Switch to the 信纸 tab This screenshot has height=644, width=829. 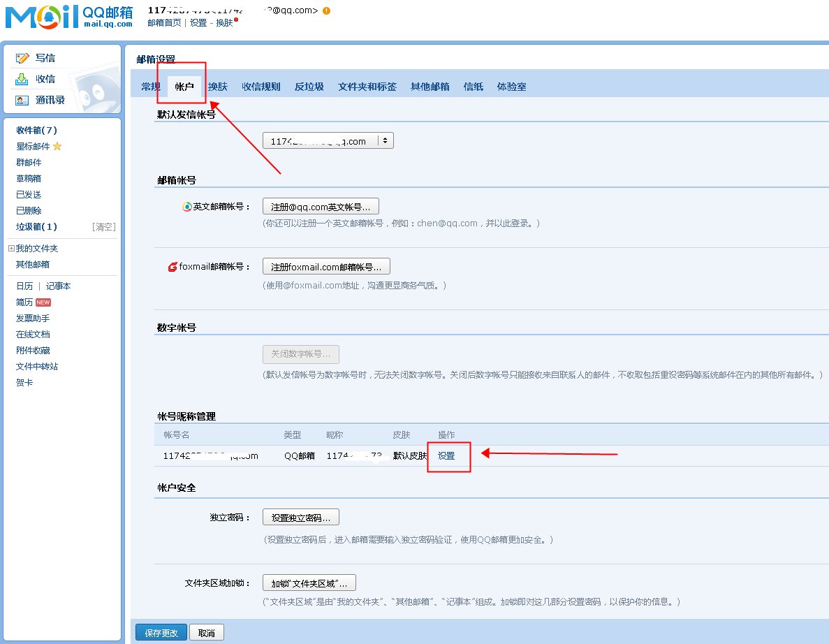pos(473,86)
